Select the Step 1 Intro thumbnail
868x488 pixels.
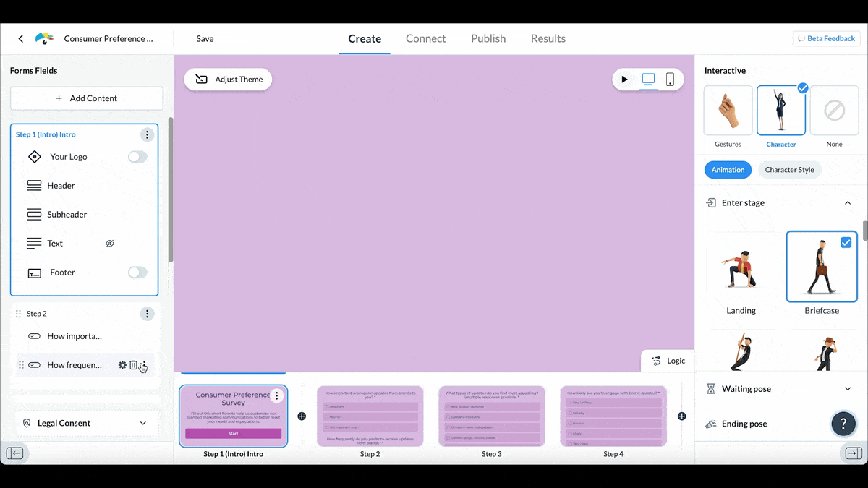[233, 416]
